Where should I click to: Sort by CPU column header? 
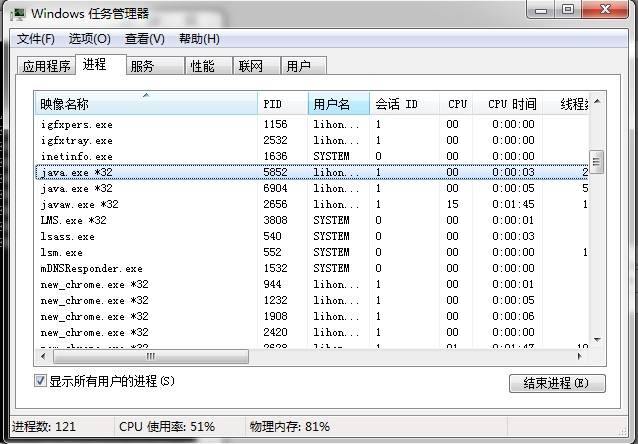point(456,104)
